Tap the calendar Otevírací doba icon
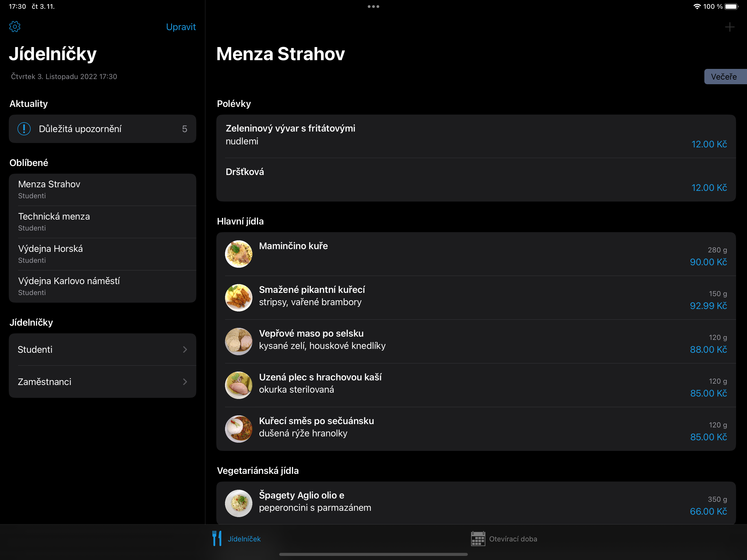 pos(478,538)
